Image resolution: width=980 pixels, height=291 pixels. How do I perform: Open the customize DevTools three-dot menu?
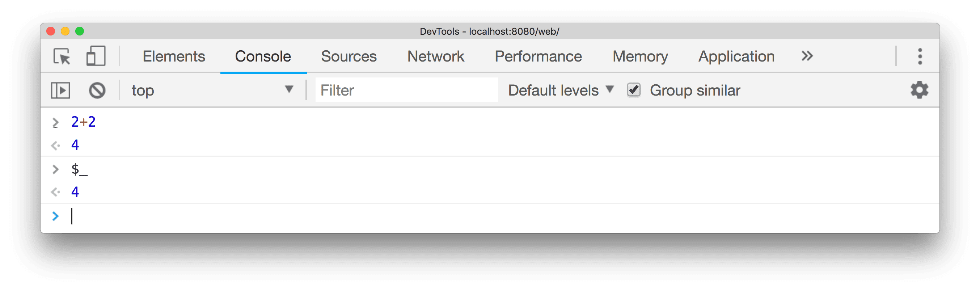coord(920,56)
